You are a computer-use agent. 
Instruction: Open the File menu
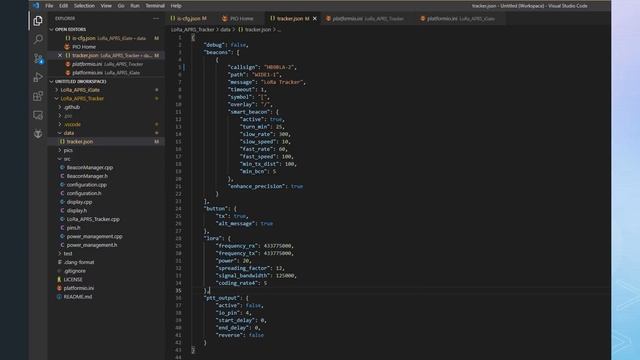49,6
